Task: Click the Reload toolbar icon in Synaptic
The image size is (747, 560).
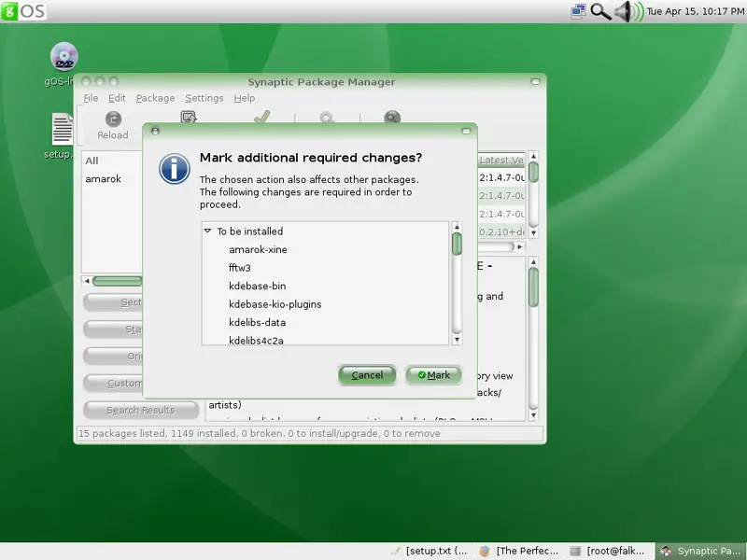Action: point(113,119)
